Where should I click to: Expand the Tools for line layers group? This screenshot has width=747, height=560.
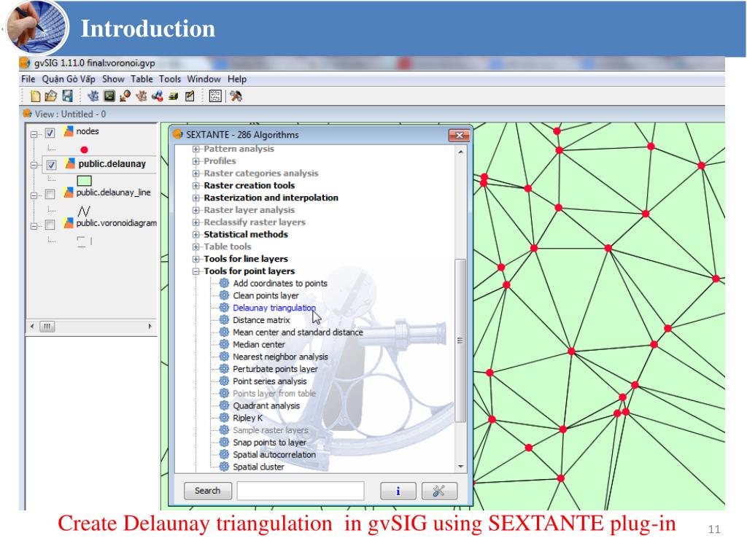click(x=196, y=259)
